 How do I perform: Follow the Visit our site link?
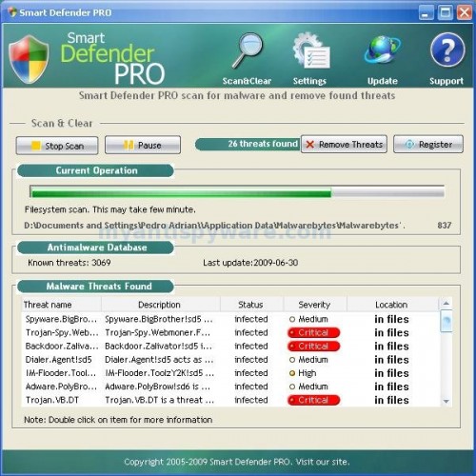[323, 462]
